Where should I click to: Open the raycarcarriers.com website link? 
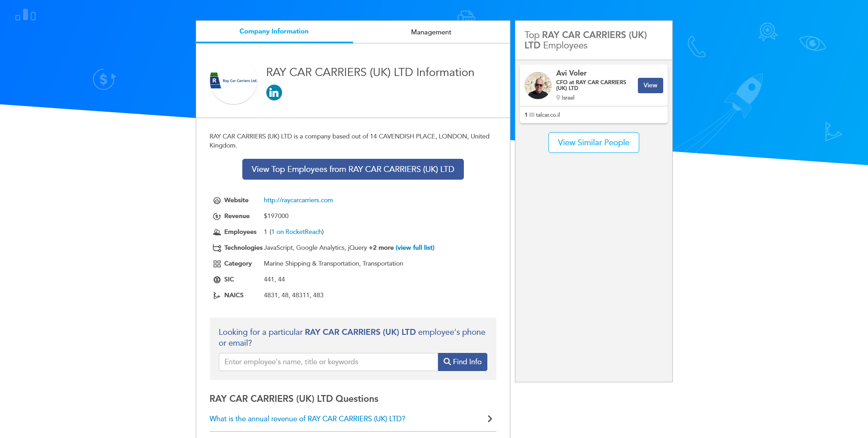point(298,200)
